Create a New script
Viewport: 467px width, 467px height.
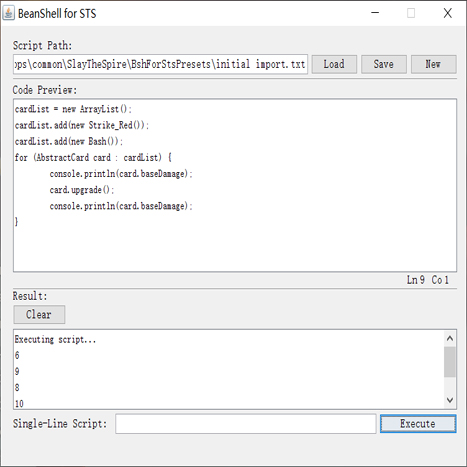[433, 64]
